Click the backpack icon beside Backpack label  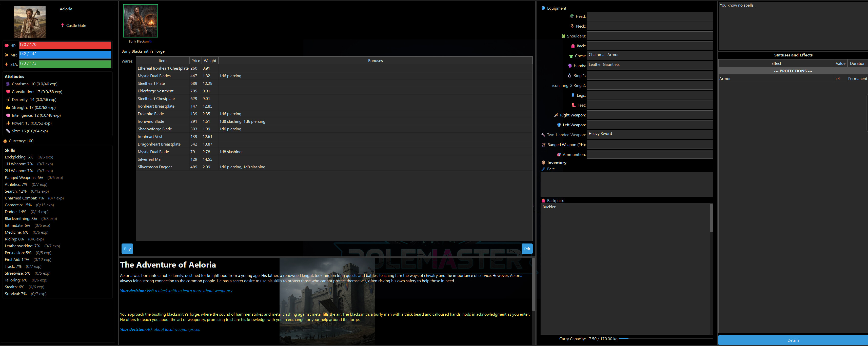click(x=543, y=200)
